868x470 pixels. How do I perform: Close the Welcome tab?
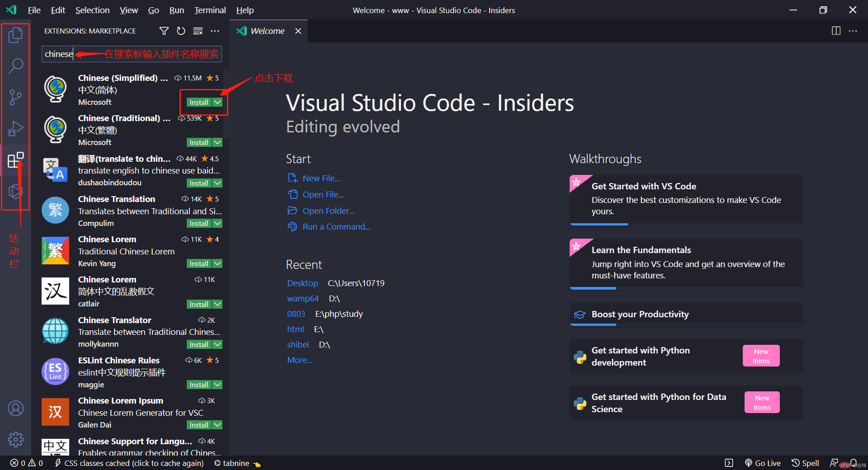click(x=298, y=31)
